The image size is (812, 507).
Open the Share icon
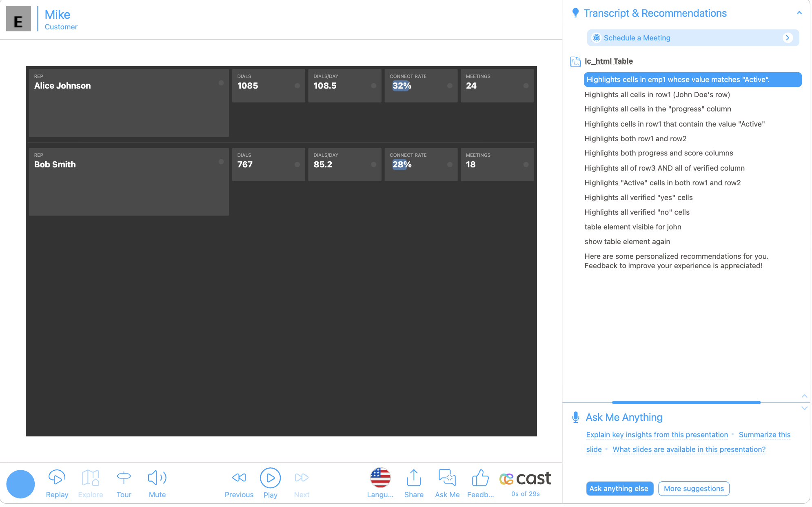[414, 478]
